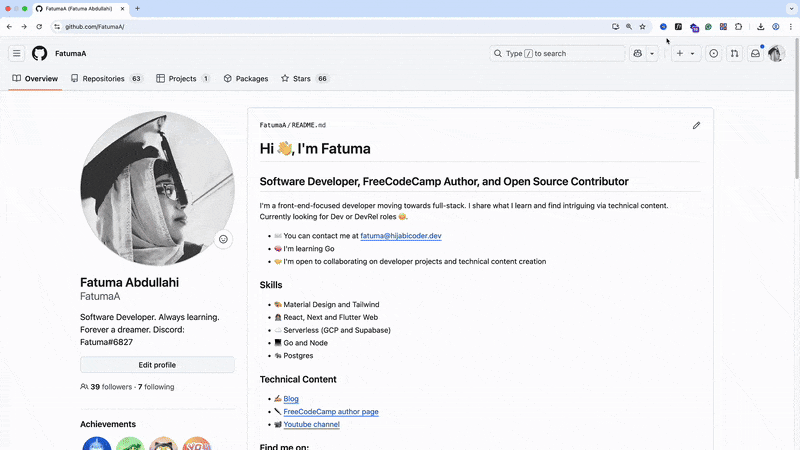The image size is (800, 450).
Task: Switch to the Repositories tab
Action: coord(106,79)
